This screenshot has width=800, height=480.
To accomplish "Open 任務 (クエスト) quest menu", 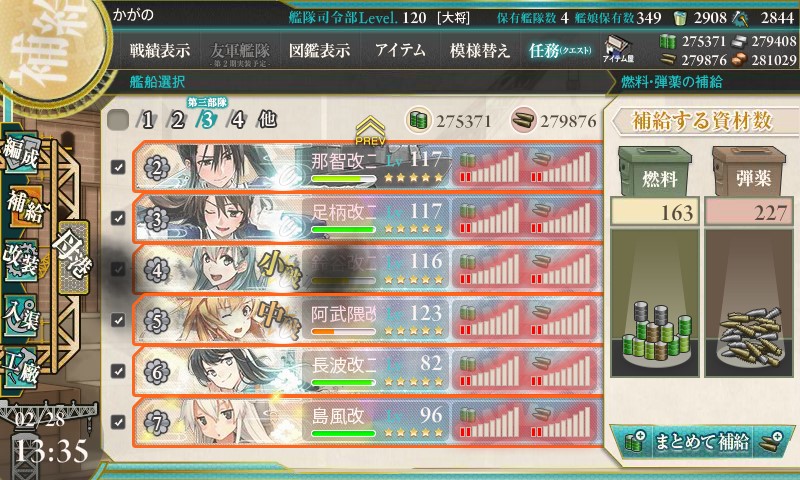I will [x=560, y=50].
